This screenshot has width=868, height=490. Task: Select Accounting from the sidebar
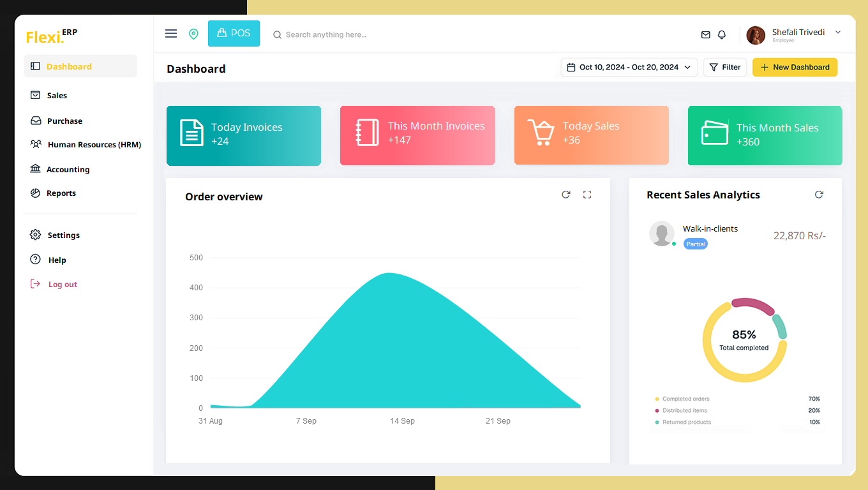click(x=68, y=169)
